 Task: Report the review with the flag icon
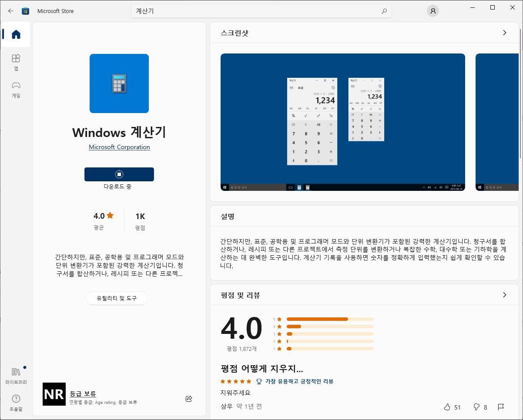click(501, 407)
